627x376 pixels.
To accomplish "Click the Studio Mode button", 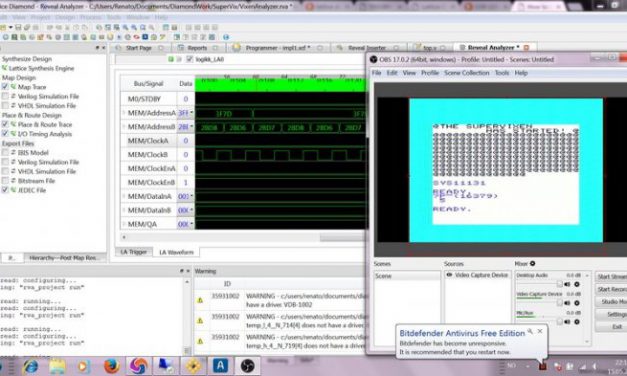I will pyautogui.click(x=611, y=301).
